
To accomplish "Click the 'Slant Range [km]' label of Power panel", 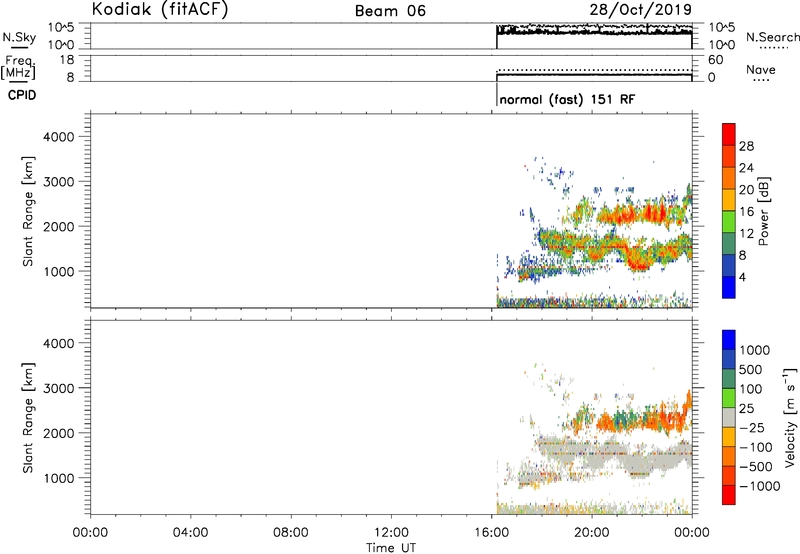I will 28,211.
